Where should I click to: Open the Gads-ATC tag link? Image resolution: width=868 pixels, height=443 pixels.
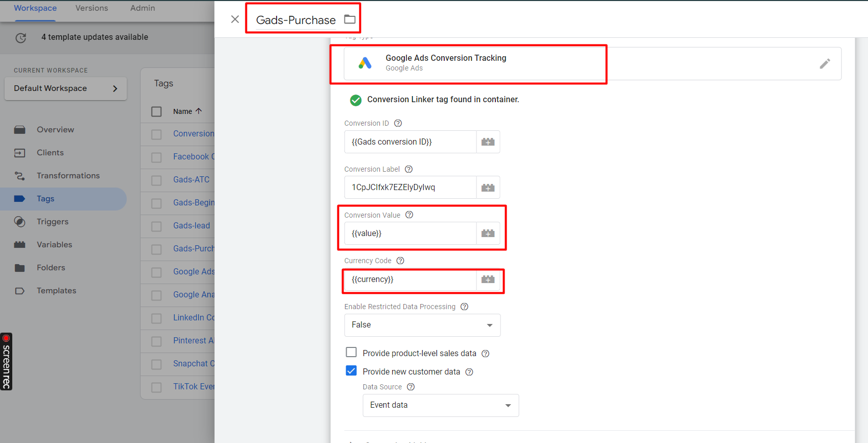click(x=191, y=180)
